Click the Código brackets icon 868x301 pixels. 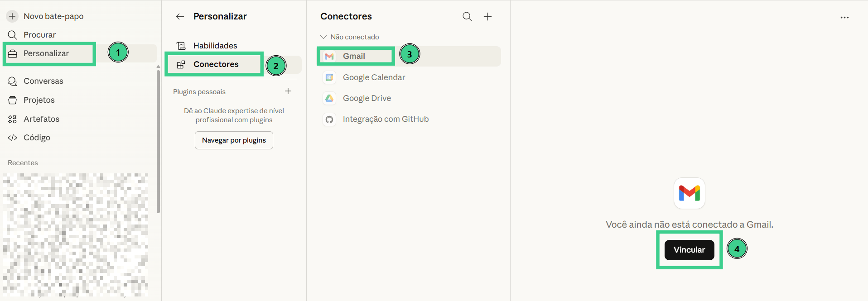pos(13,138)
